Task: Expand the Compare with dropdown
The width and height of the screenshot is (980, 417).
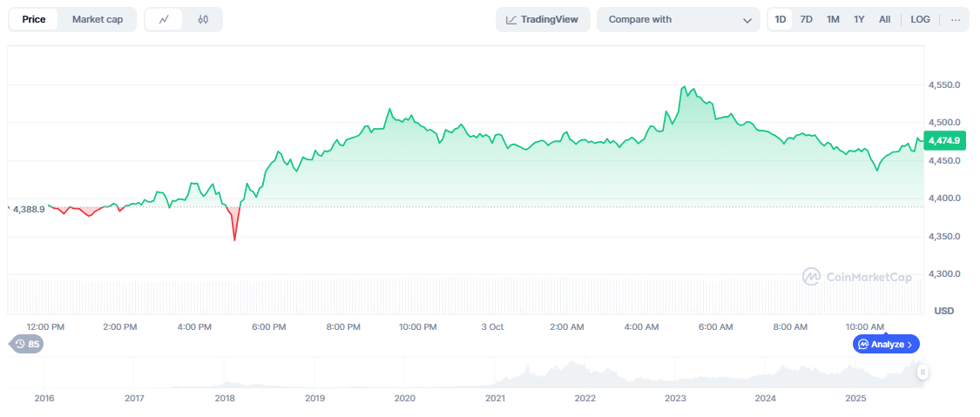Action: pos(679,19)
